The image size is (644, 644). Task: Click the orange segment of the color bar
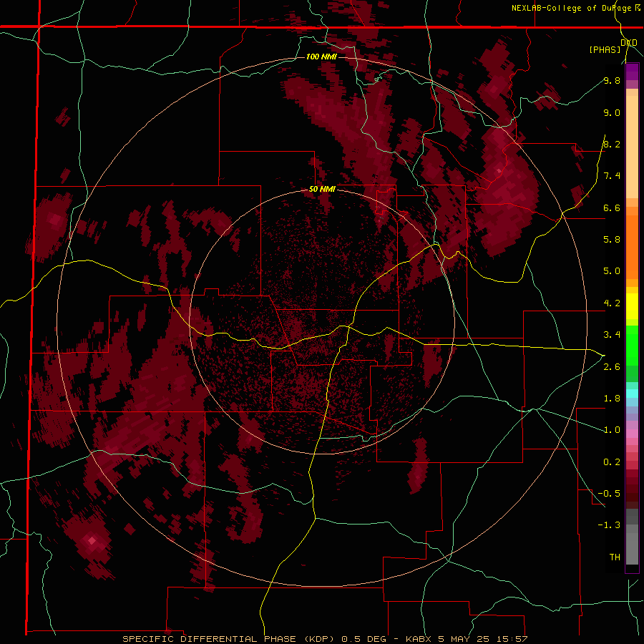tap(632, 246)
